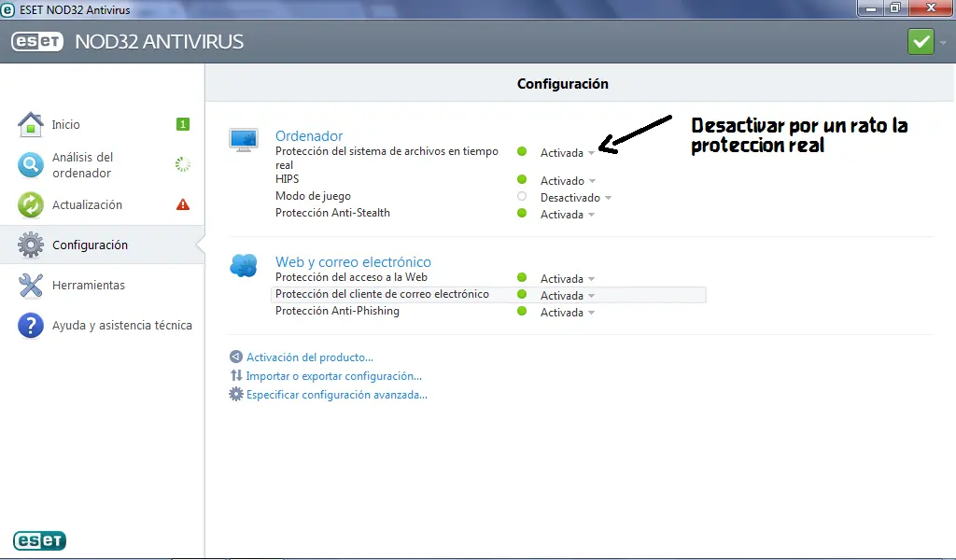
Task: Click Protección Anti-Stealth label
Action: pos(332,213)
